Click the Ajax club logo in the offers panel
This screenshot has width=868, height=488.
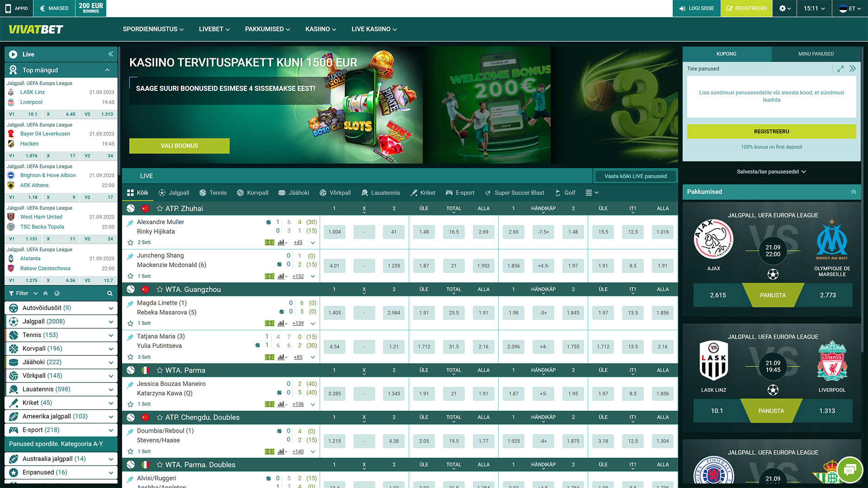click(714, 239)
